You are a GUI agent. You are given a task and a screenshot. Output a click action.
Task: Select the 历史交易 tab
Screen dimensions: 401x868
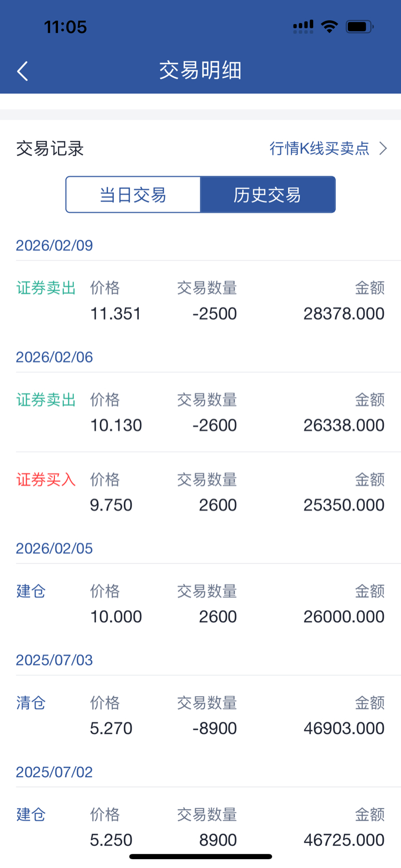(x=267, y=195)
